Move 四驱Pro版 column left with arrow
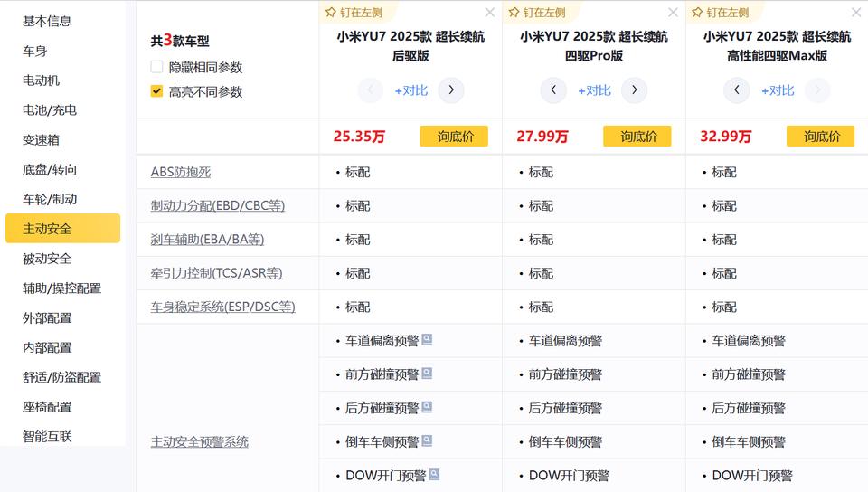 click(553, 90)
